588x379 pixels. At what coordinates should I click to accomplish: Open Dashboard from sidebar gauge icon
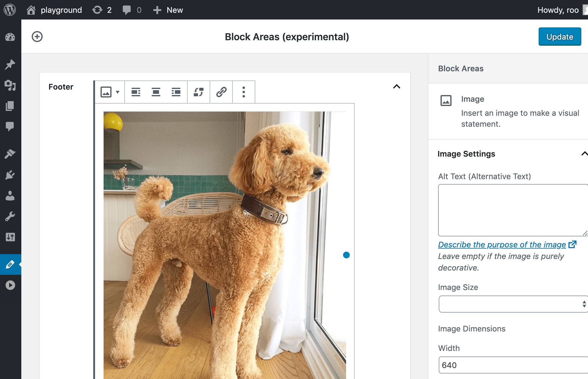[x=10, y=37]
